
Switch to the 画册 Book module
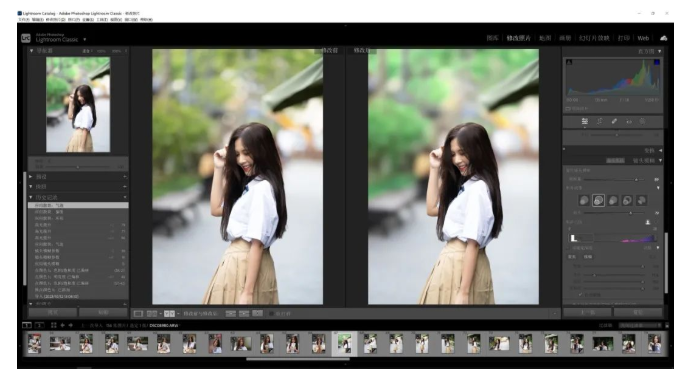pyautogui.click(x=565, y=38)
